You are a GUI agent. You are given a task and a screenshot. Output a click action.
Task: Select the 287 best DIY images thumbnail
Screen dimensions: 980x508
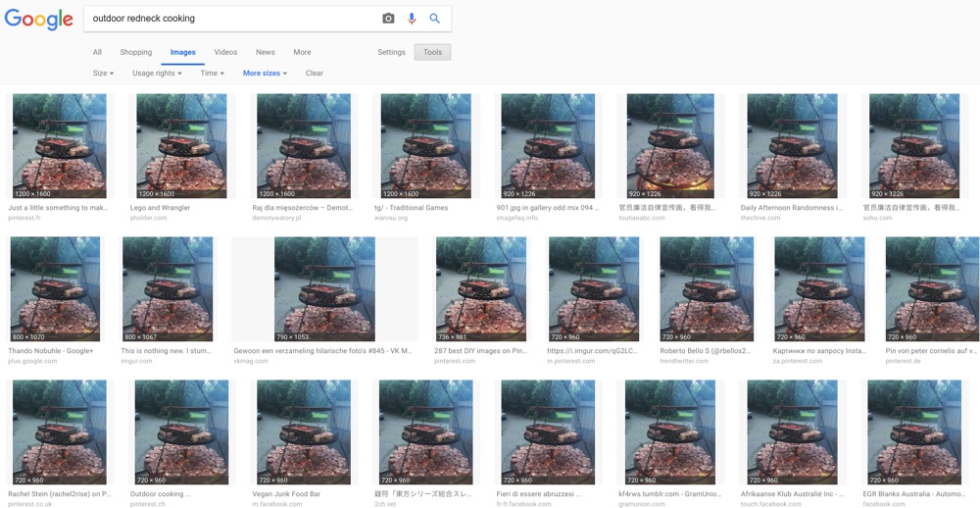coord(481,289)
